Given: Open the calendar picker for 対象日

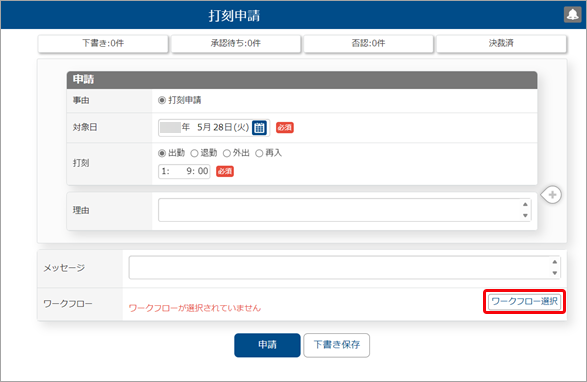Looking at the screenshot, I should point(259,128).
